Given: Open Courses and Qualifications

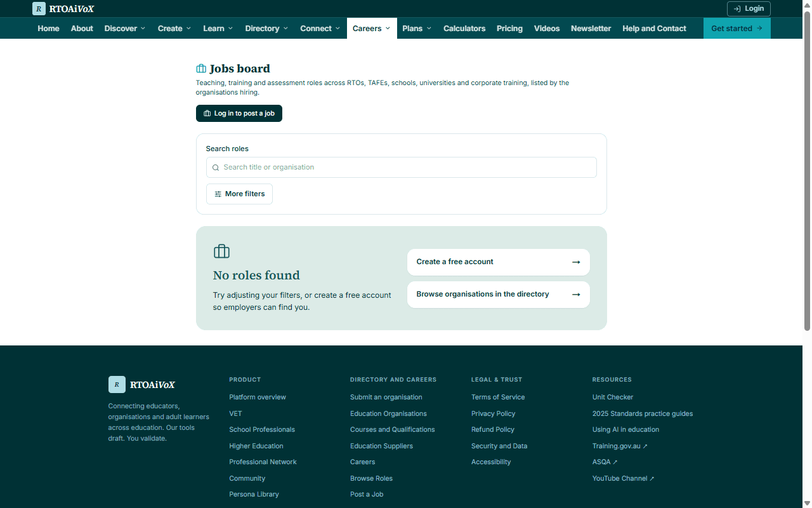Looking at the screenshot, I should tap(392, 430).
